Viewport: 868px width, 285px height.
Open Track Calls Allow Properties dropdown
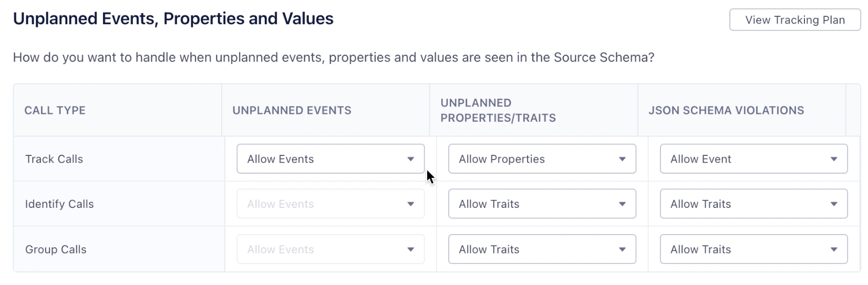point(542,159)
